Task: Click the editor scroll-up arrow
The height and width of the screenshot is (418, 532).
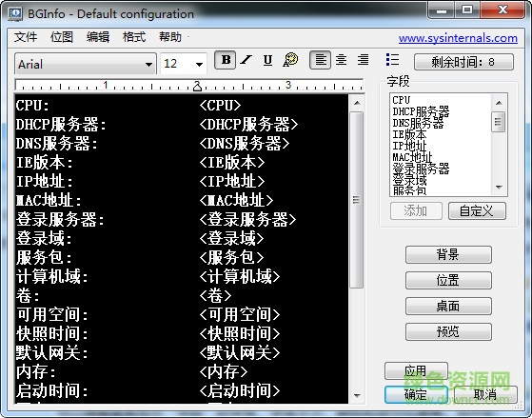Action: click(357, 103)
